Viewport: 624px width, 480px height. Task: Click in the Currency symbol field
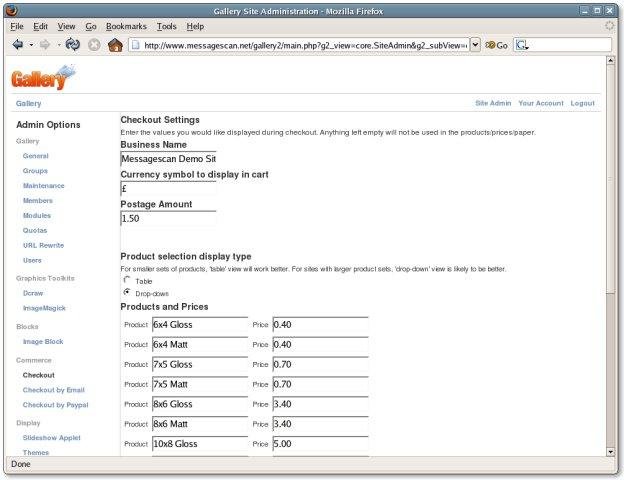pyautogui.click(x=168, y=189)
